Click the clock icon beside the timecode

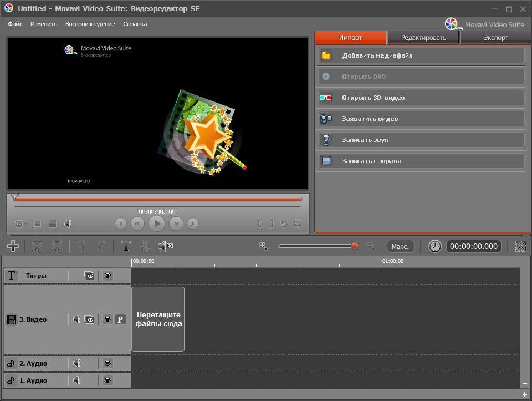[434, 246]
